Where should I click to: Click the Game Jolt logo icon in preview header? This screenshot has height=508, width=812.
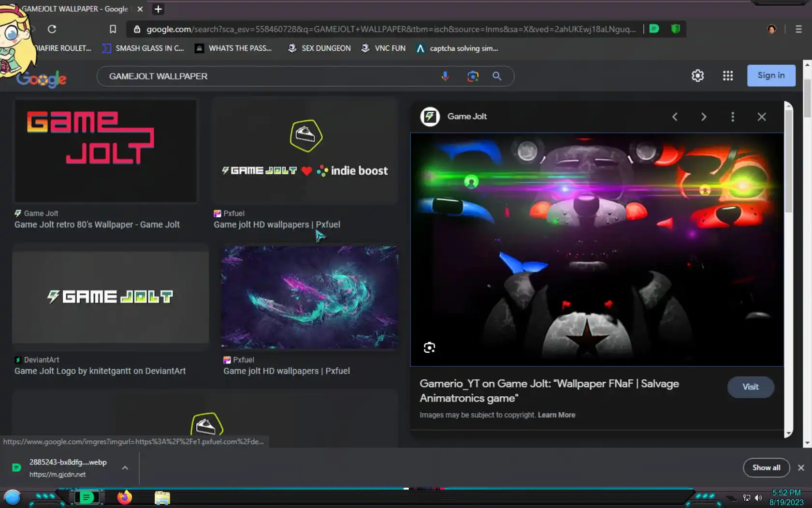[x=430, y=117]
